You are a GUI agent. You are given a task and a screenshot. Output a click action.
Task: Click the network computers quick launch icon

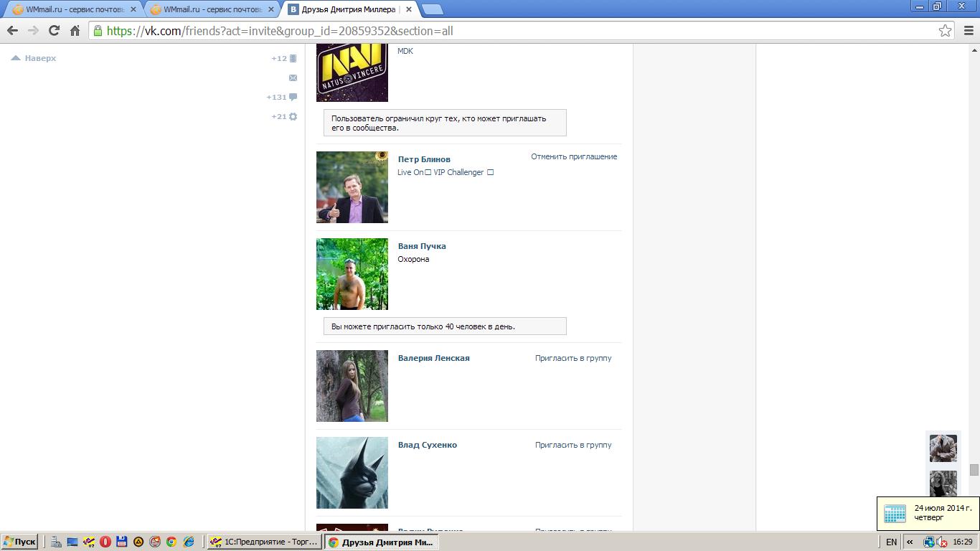pyautogui.click(x=56, y=542)
